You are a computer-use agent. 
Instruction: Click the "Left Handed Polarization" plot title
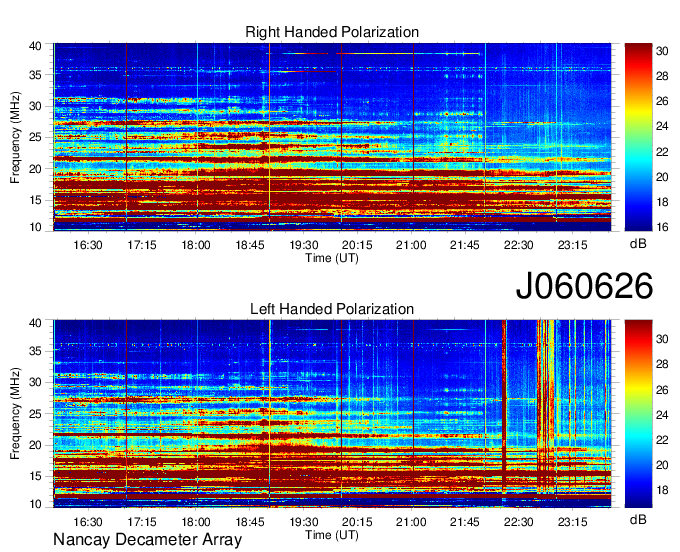pos(332,309)
